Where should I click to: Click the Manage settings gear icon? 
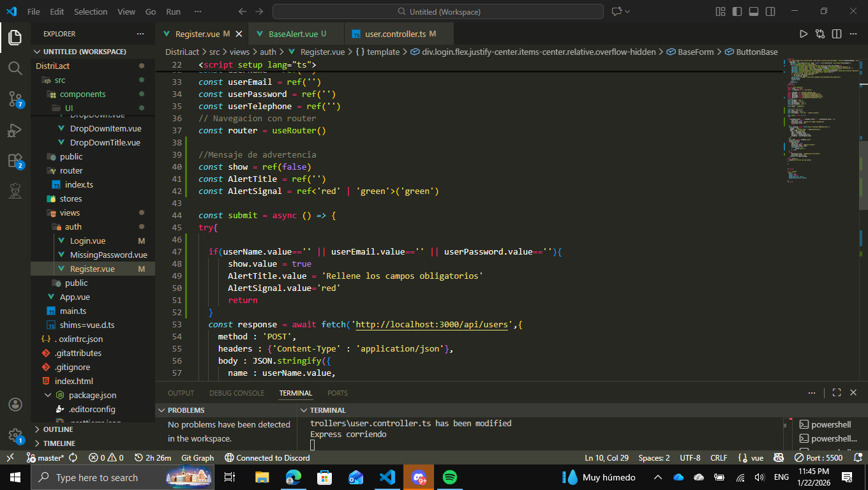pos(15,435)
